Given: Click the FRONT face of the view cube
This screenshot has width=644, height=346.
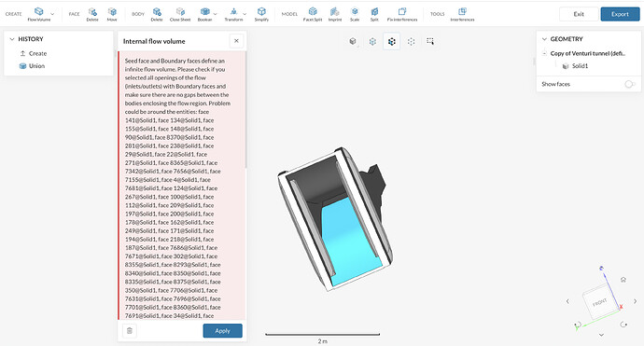Looking at the screenshot, I should [599, 303].
